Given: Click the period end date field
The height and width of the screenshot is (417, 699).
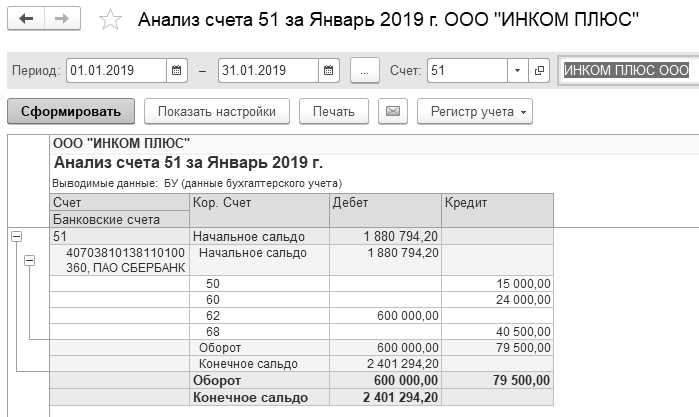Looking at the screenshot, I should pyautogui.click(x=267, y=71).
